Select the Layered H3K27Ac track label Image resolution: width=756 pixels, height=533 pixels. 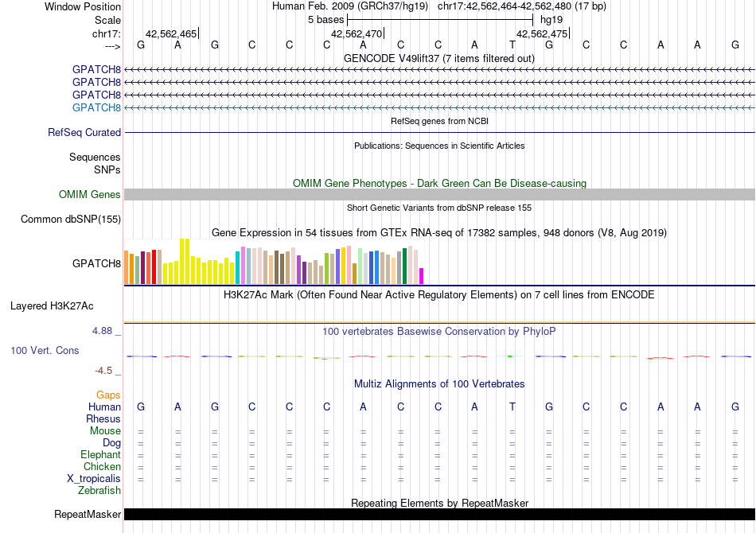pyautogui.click(x=52, y=305)
